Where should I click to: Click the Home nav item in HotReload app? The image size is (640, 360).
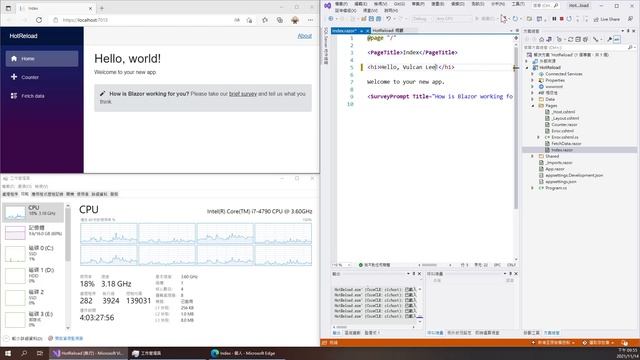pos(42,59)
